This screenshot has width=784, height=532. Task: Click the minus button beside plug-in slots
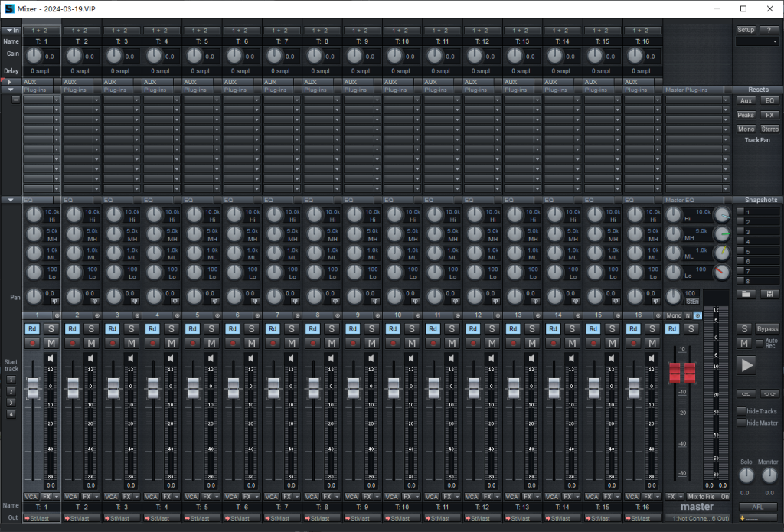point(16,100)
